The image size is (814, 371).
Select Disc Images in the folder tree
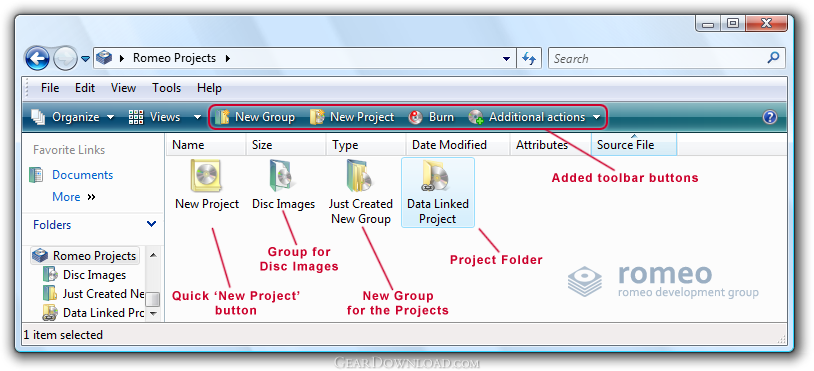tap(94, 275)
